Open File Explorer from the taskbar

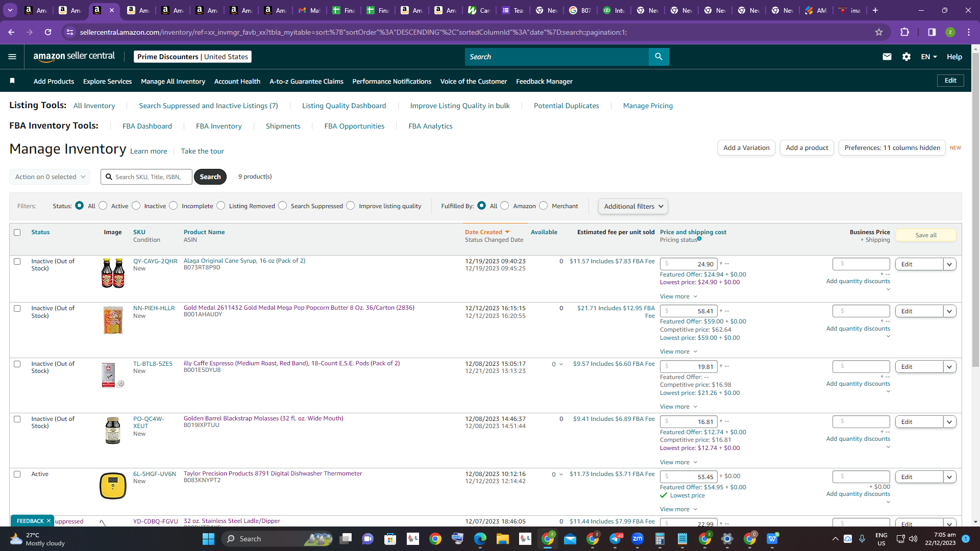coord(503,539)
